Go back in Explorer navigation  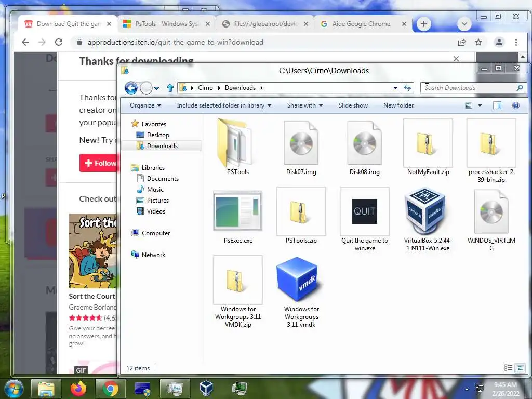[x=131, y=88]
